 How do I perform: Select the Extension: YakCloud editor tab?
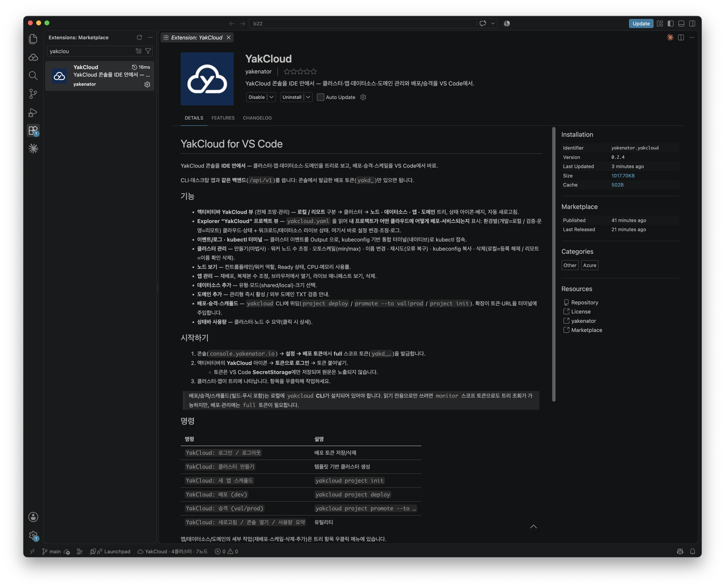point(197,37)
